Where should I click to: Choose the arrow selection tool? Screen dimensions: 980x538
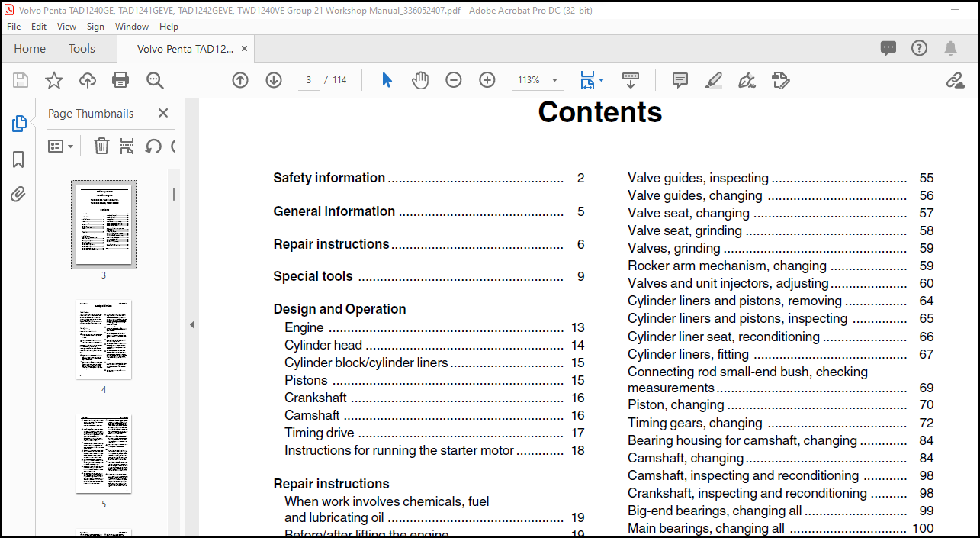point(387,80)
